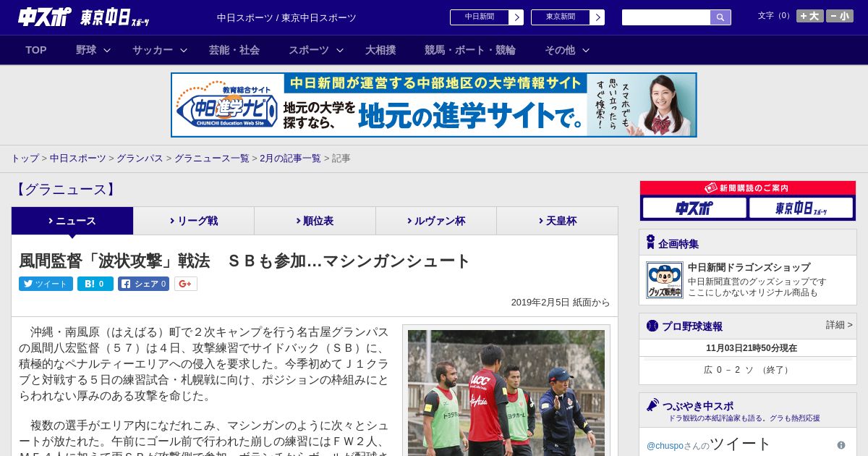This screenshot has width=868, height=456.
Task: Share article via Google+ button
Action: tap(185, 284)
